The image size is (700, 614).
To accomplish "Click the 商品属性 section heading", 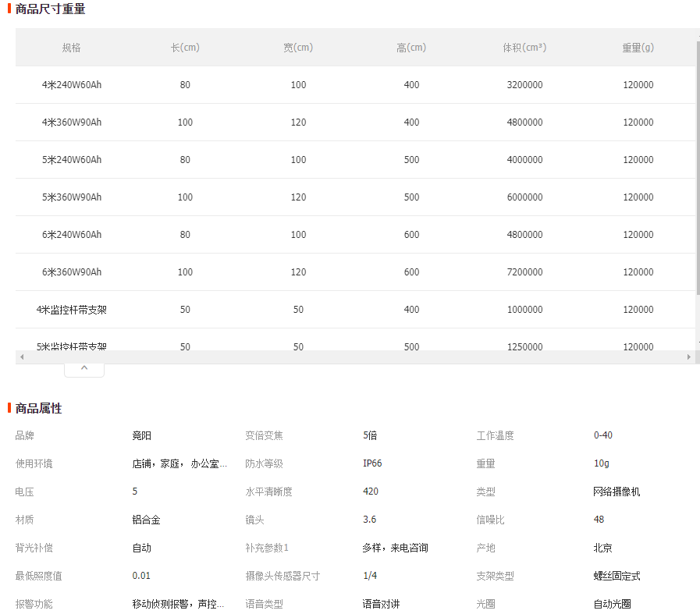I will pos(39,409).
